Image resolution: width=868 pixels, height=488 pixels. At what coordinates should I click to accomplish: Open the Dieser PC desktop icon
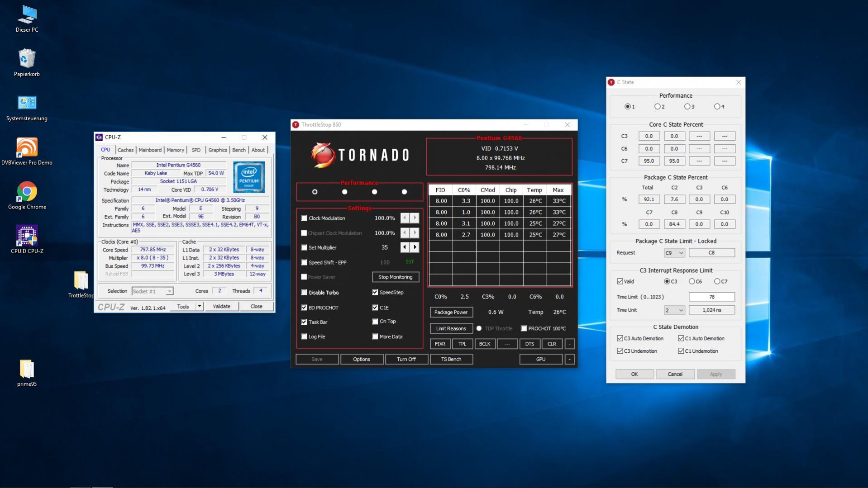coord(27,19)
